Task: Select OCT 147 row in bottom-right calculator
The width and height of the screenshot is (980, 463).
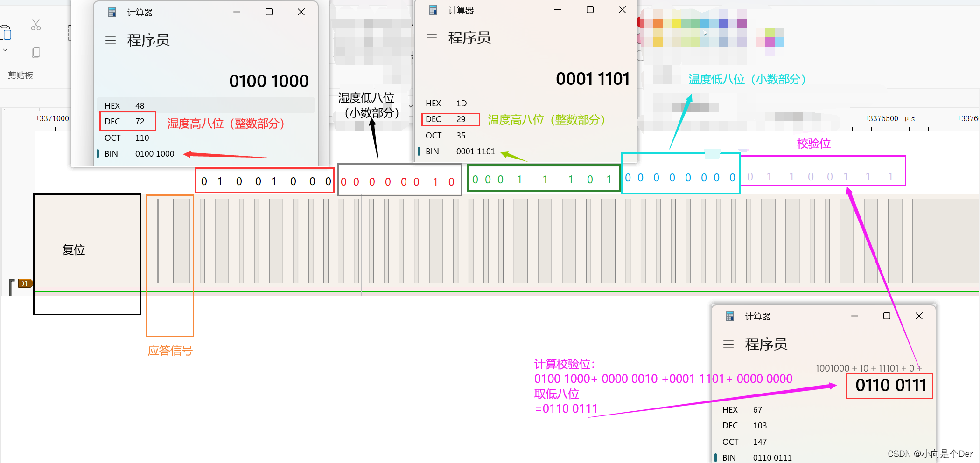Action: point(824,442)
